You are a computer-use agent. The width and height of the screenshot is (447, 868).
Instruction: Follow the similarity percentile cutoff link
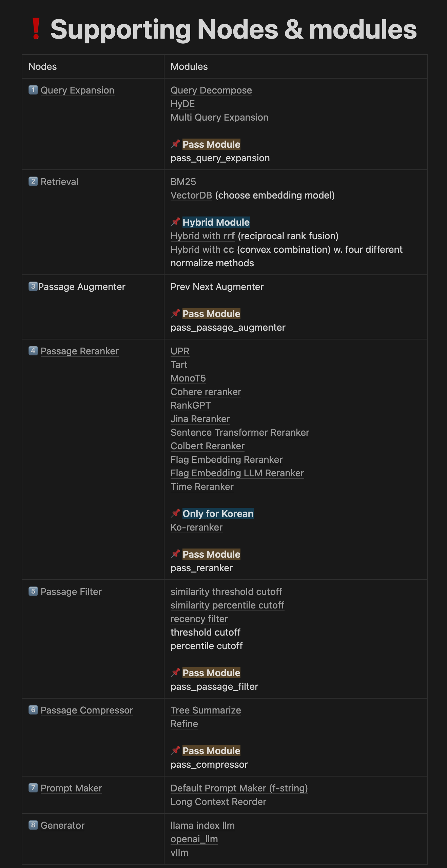point(228,605)
